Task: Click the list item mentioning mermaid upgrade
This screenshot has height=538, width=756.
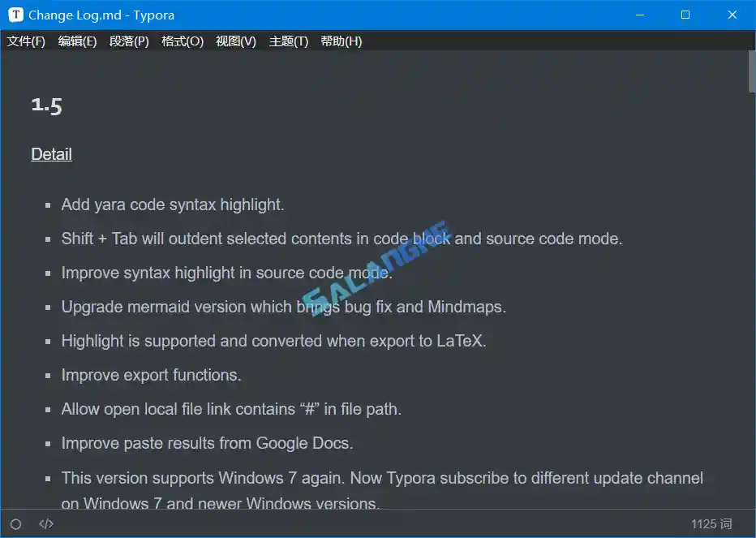Action: click(283, 307)
